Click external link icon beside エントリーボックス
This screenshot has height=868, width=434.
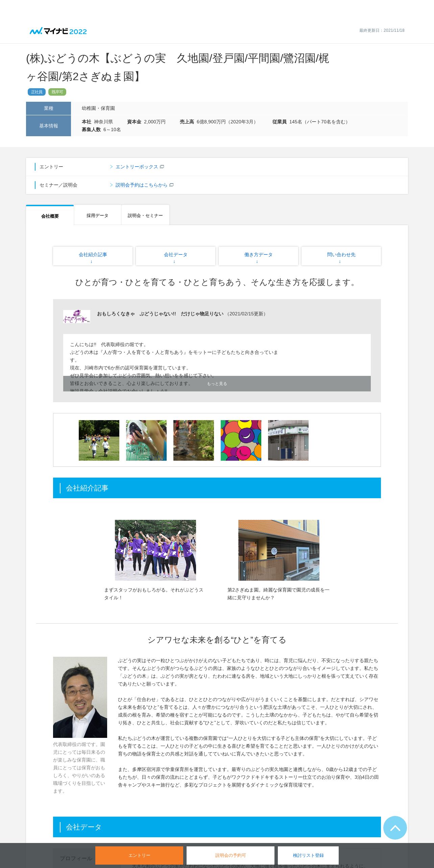coord(162,167)
